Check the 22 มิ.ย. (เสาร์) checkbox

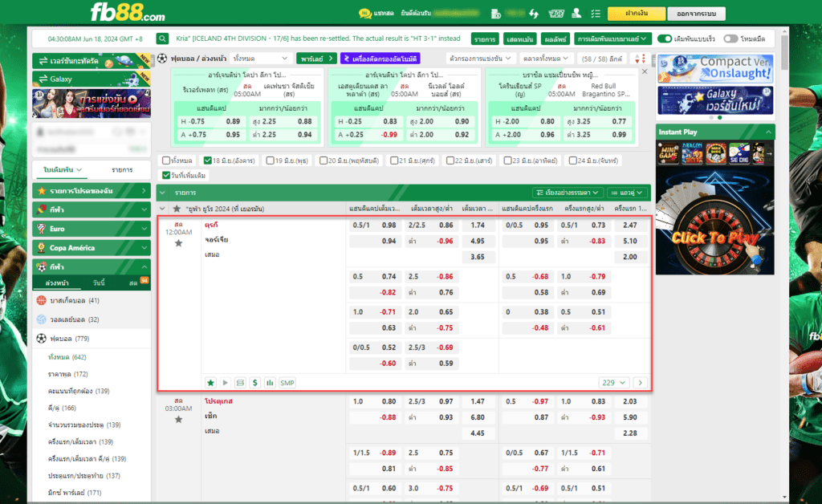(x=450, y=161)
